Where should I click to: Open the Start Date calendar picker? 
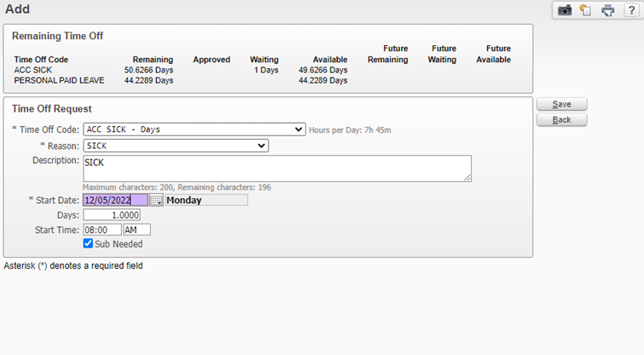[x=156, y=201]
